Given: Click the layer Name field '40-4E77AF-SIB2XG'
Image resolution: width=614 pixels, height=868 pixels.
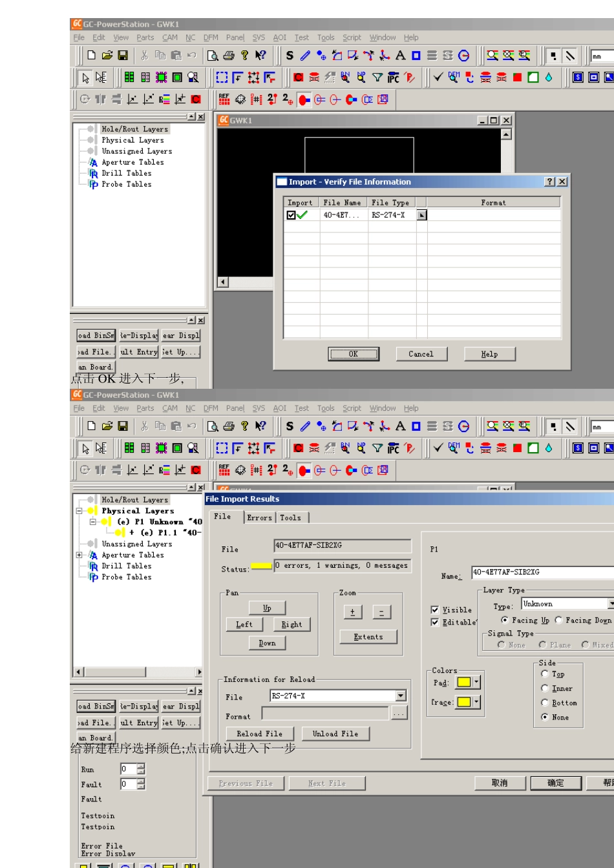Looking at the screenshot, I should (x=543, y=572).
